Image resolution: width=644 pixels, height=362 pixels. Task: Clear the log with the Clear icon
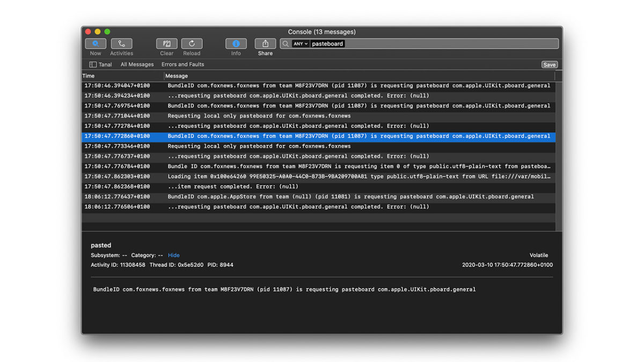point(166,44)
